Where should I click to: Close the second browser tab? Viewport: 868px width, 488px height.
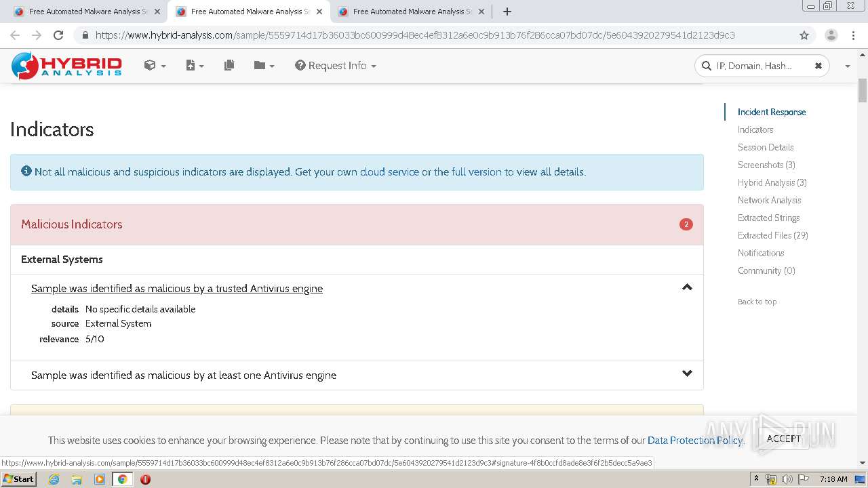[319, 12]
